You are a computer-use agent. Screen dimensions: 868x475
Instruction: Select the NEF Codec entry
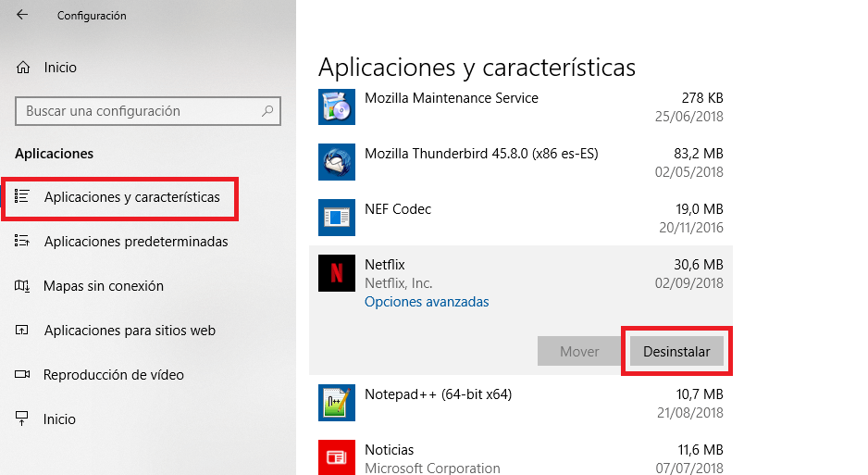click(x=398, y=209)
